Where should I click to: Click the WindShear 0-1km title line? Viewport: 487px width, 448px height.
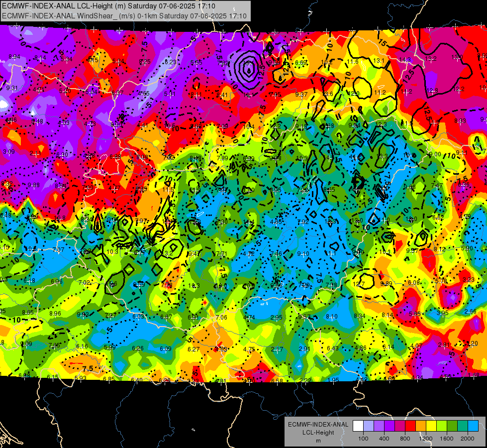coord(124,16)
